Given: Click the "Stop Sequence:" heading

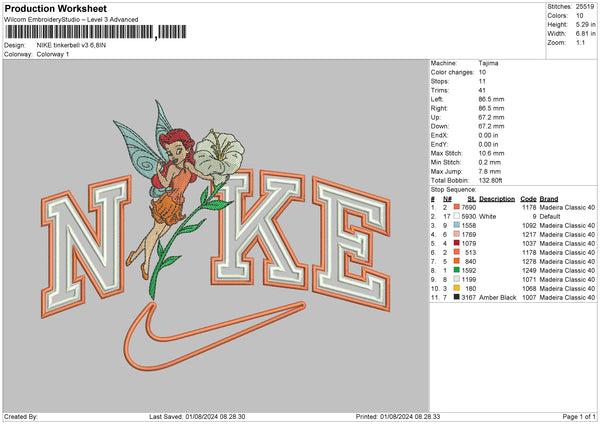Looking at the screenshot, I should click(x=453, y=189).
